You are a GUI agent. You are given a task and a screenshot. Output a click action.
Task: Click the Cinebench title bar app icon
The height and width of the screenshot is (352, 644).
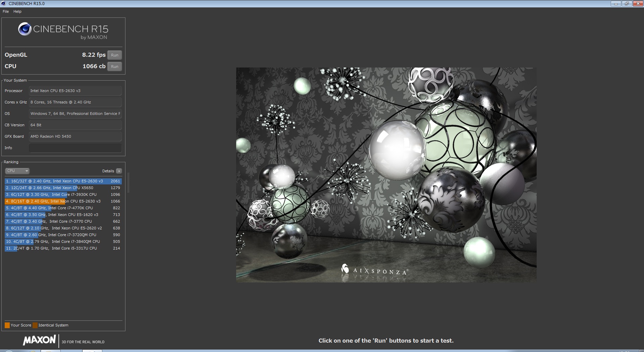[4, 3]
